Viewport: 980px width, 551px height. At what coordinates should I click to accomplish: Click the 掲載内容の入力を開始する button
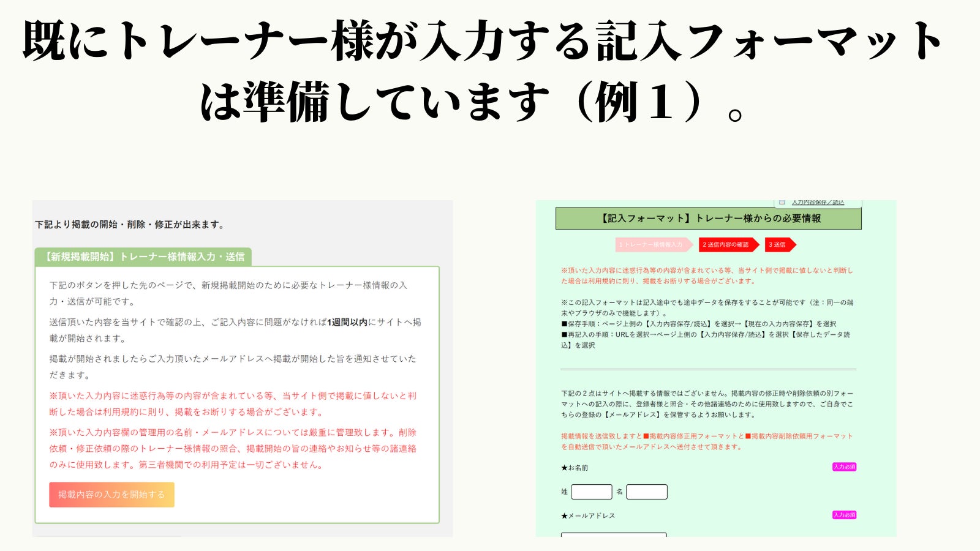[x=111, y=495]
